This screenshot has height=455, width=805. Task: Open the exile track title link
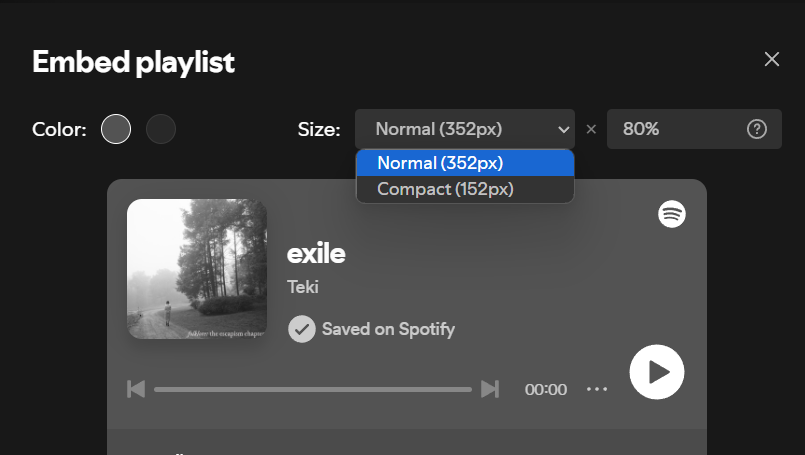tap(316, 253)
